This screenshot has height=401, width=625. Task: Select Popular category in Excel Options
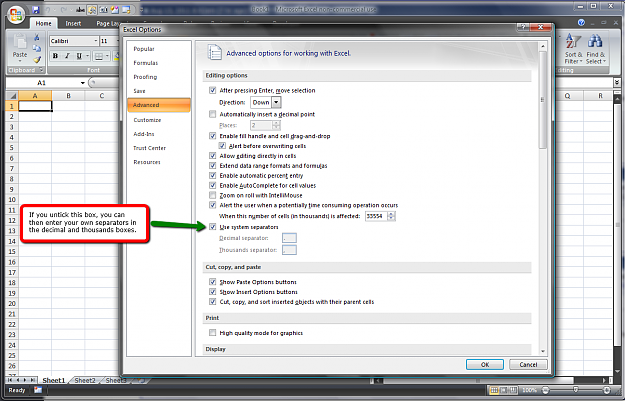coord(144,49)
